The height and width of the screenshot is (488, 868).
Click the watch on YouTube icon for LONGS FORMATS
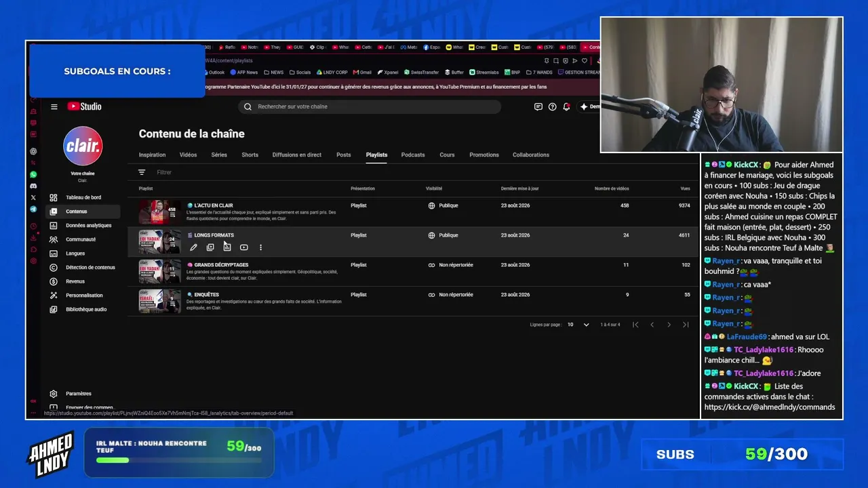244,247
